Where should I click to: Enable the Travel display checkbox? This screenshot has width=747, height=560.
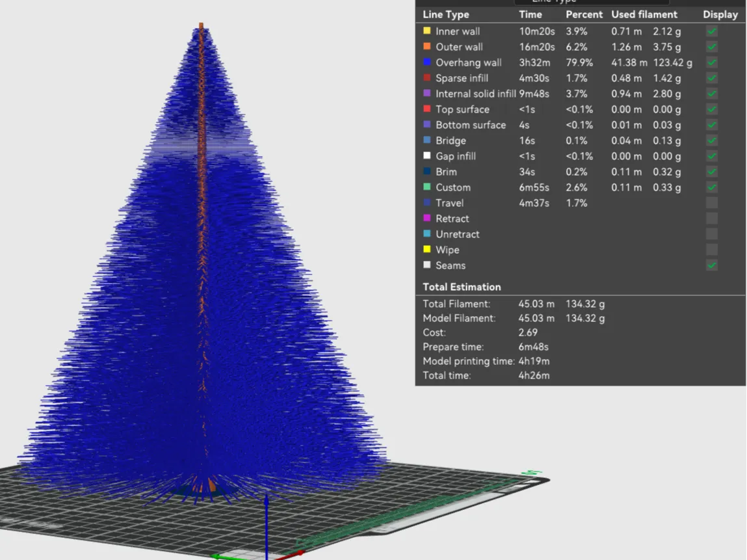tap(712, 203)
